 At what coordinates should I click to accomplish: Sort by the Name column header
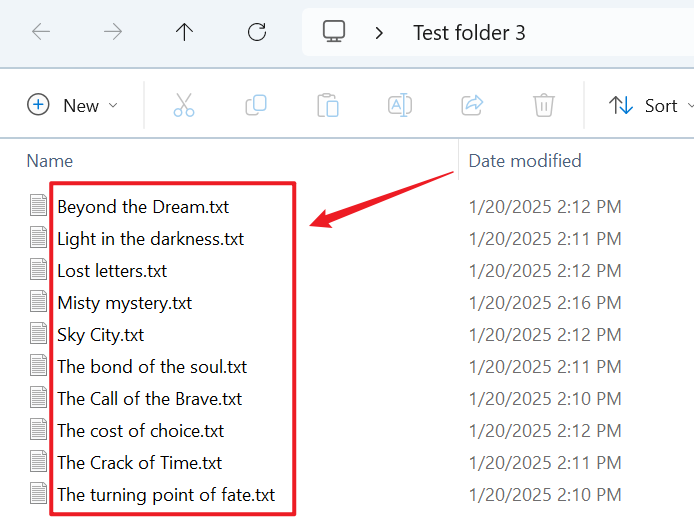(x=50, y=161)
